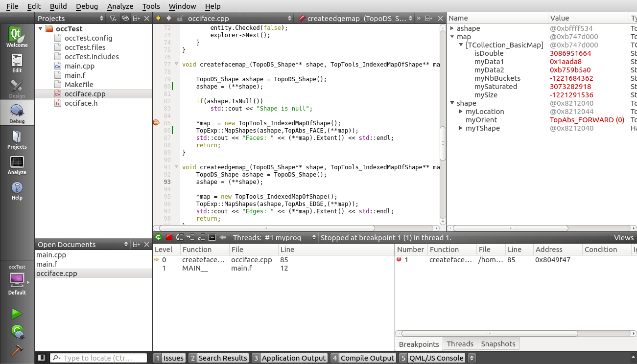Open the Projects mode

pyautogui.click(x=17, y=138)
